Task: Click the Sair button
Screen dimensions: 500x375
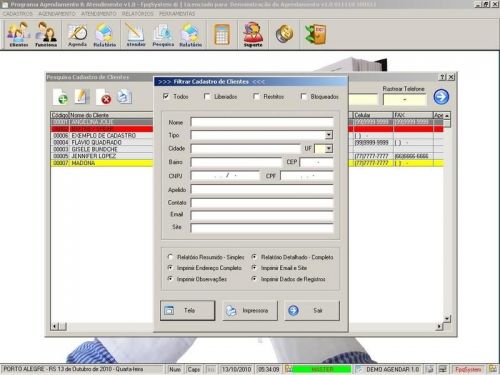Action: [x=312, y=311]
